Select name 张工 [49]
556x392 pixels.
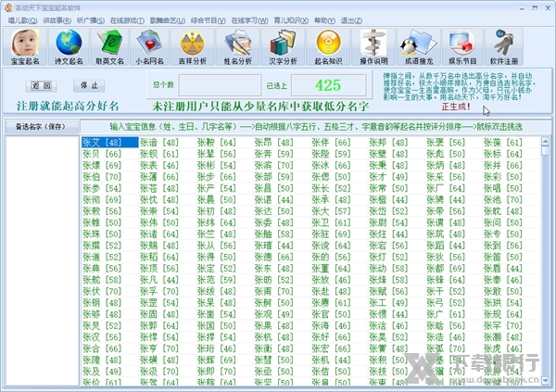pos(388,303)
